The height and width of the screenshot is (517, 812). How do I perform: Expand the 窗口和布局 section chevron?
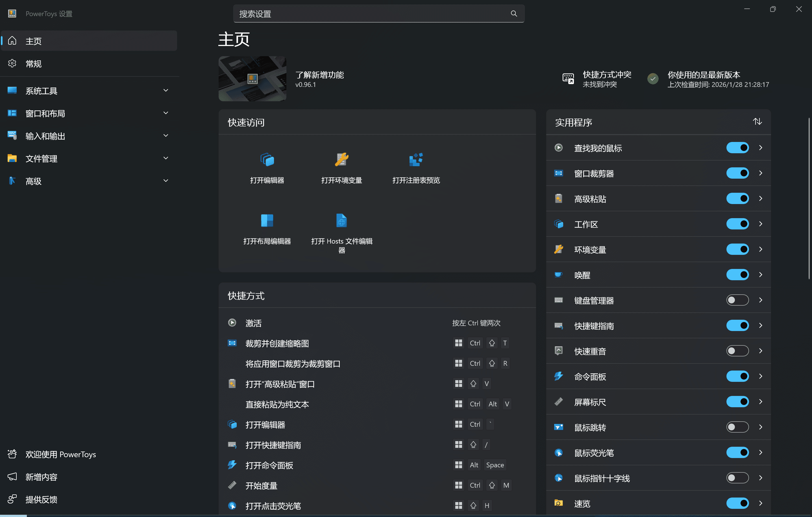click(x=166, y=113)
